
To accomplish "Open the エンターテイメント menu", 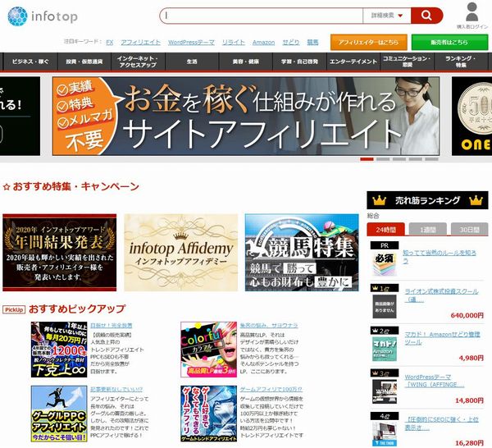I will pyautogui.click(x=353, y=62).
